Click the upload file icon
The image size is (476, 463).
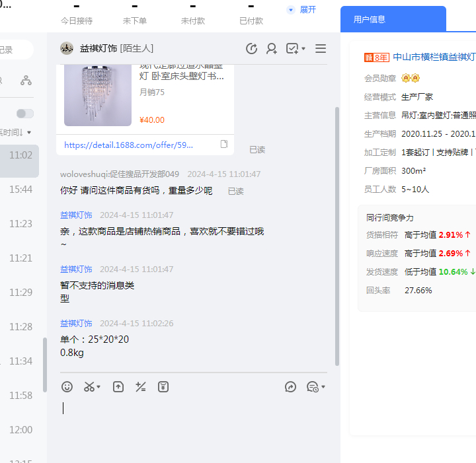[118, 387]
